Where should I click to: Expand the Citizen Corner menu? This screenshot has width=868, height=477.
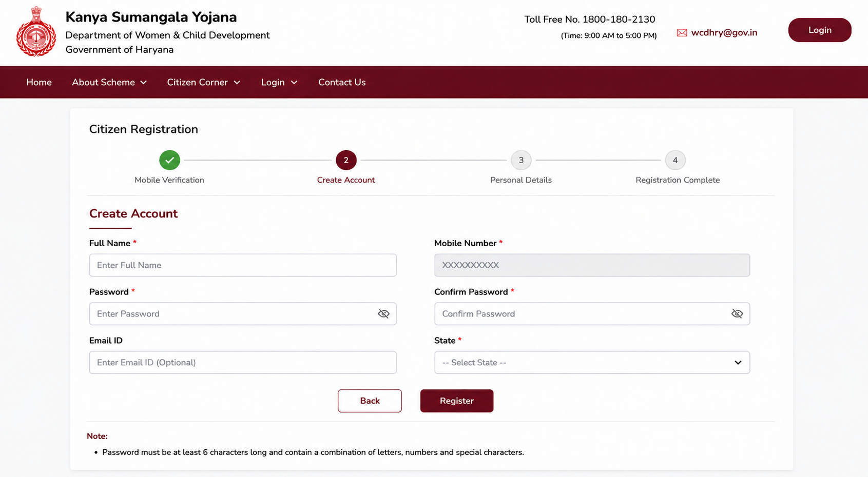204,82
